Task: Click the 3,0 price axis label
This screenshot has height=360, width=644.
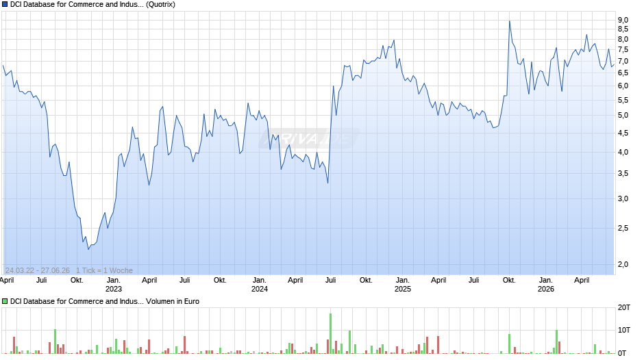Action: pyautogui.click(x=623, y=198)
